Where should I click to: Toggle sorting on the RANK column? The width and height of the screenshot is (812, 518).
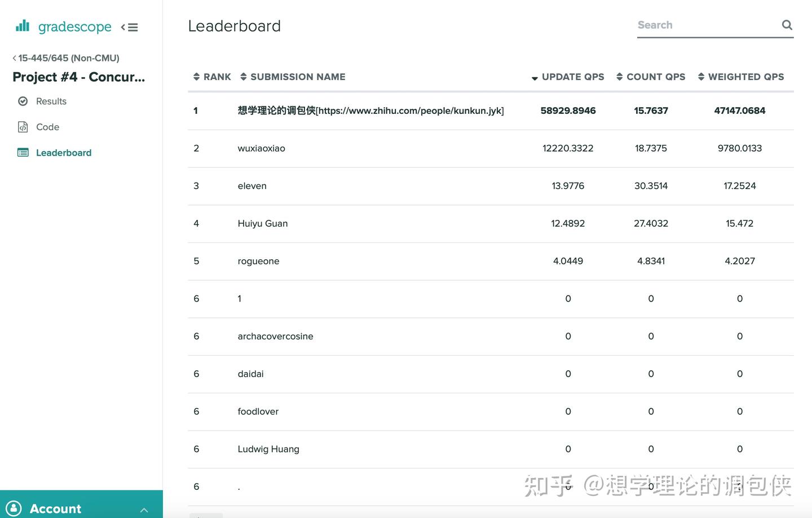click(x=196, y=77)
